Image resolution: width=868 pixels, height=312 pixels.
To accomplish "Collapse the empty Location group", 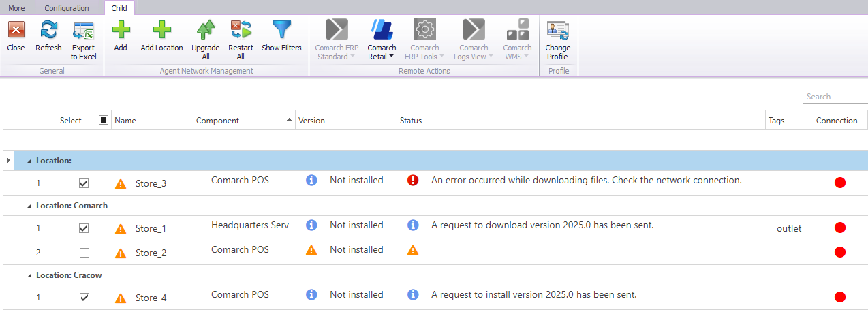I will click(29, 161).
